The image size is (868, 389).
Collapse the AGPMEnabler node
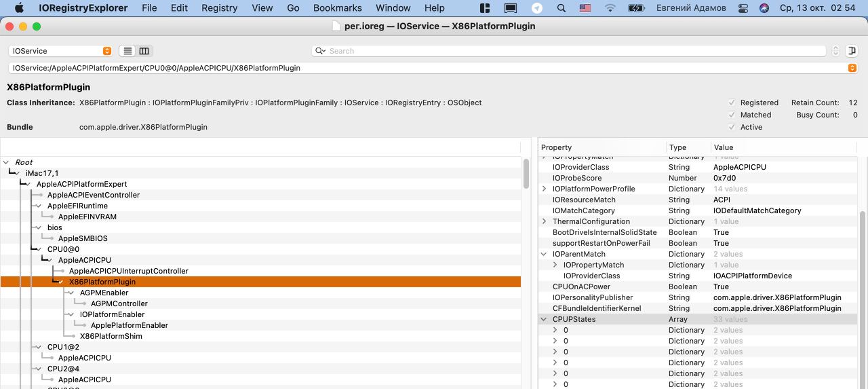click(x=73, y=293)
